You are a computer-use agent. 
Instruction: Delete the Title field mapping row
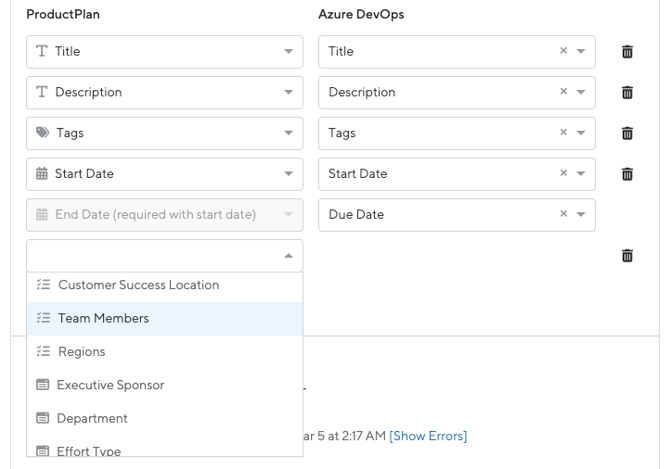[627, 52]
